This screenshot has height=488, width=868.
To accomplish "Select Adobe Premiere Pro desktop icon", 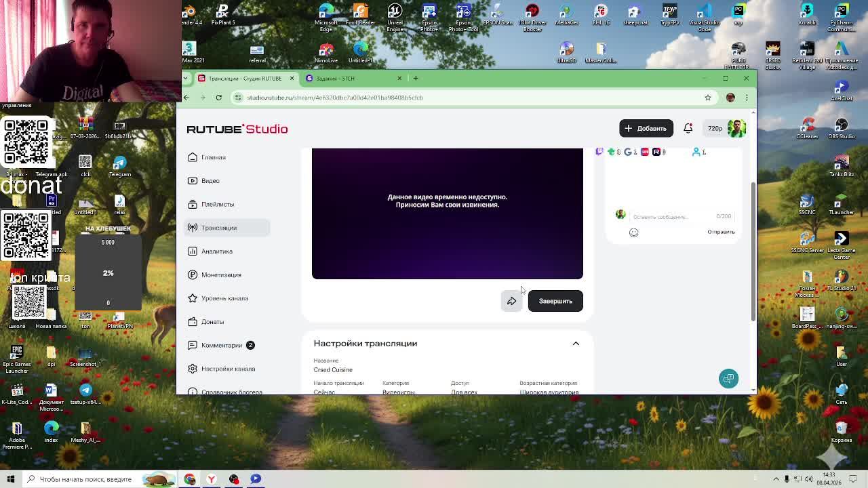I will 17,435.
